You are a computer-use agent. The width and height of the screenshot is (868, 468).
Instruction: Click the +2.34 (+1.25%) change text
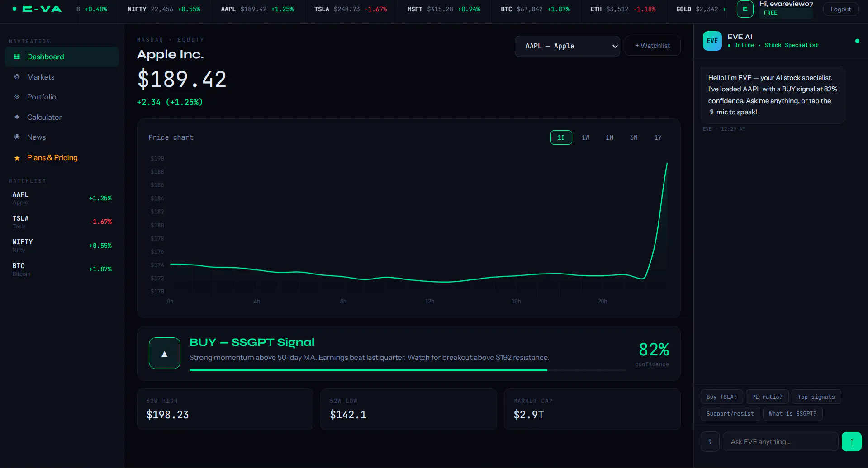coord(170,102)
